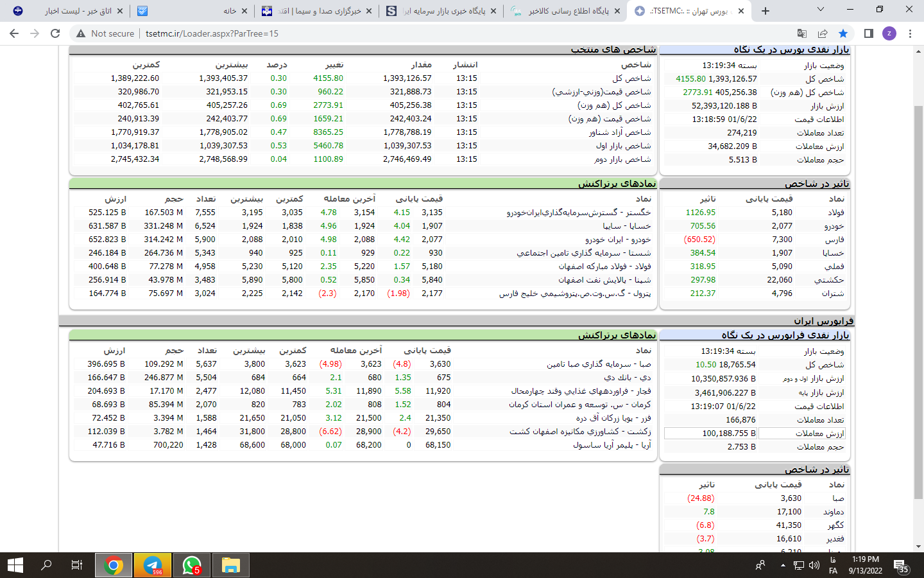This screenshot has width=924, height=578.
Task: Open Chrome from taskbar
Action: 114,565
